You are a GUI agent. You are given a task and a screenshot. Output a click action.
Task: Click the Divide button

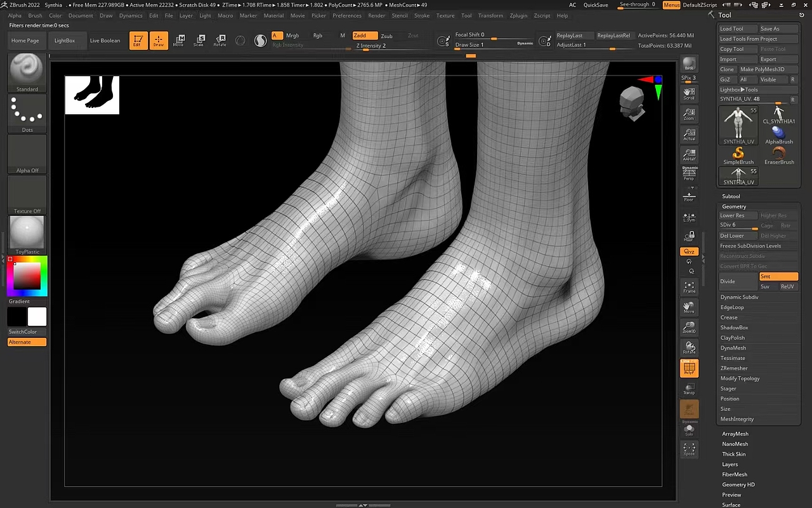click(738, 281)
